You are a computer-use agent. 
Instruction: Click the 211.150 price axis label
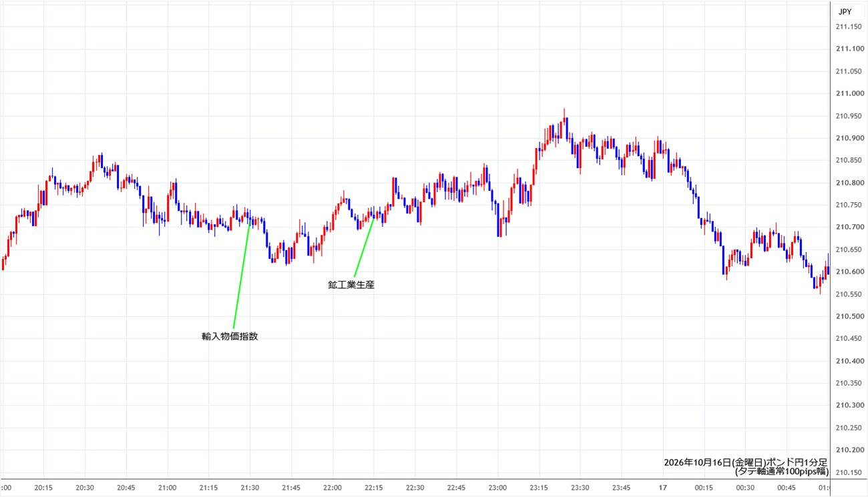click(848, 27)
